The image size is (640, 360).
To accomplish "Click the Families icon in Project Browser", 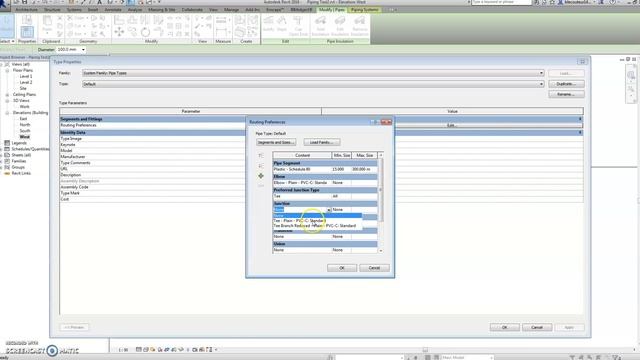I will (7, 161).
